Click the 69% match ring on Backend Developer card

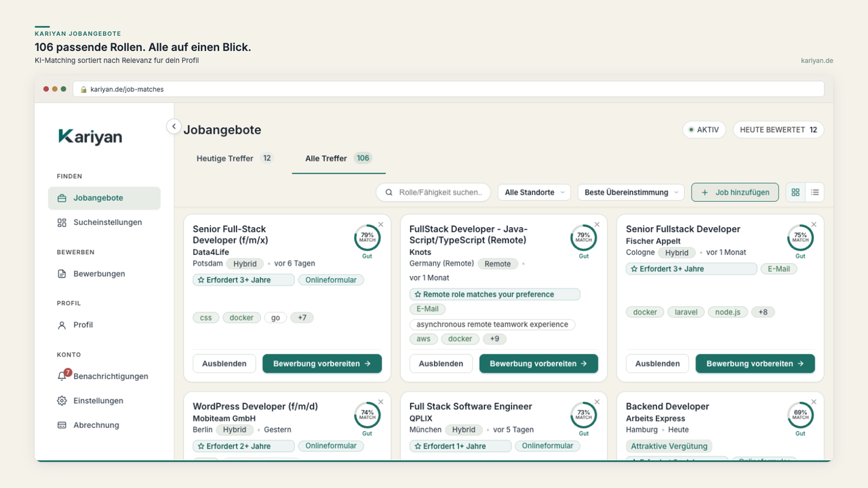point(800,415)
